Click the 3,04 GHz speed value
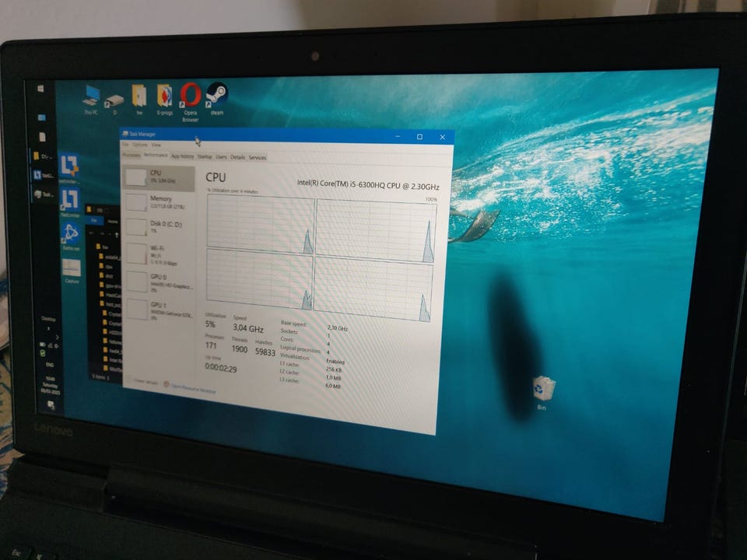 point(248,328)
